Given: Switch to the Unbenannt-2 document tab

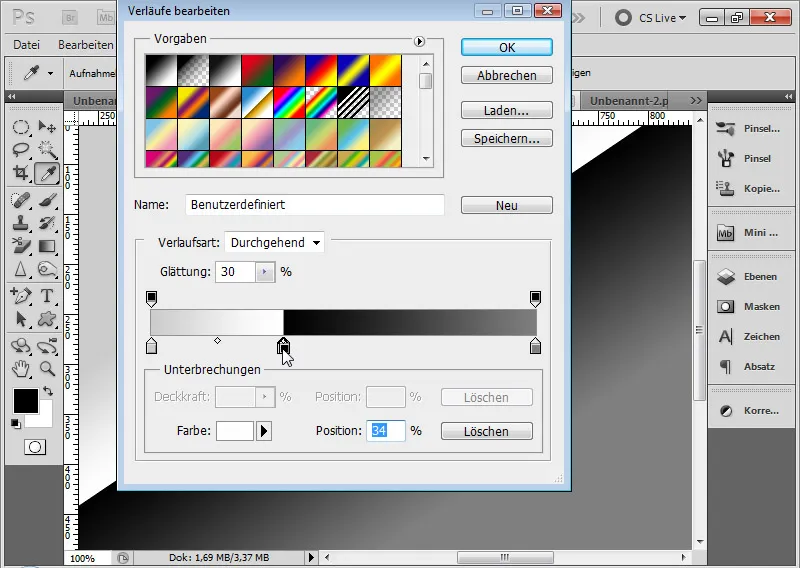Looking at the screenshot, I should click(x=629, y=101).
